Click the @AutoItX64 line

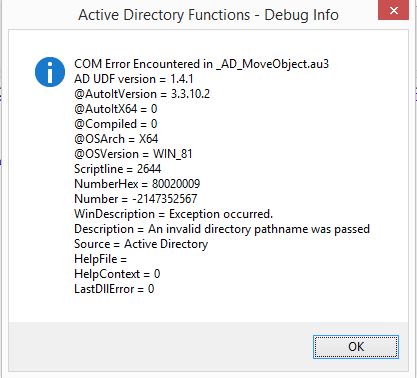point(116,109)
